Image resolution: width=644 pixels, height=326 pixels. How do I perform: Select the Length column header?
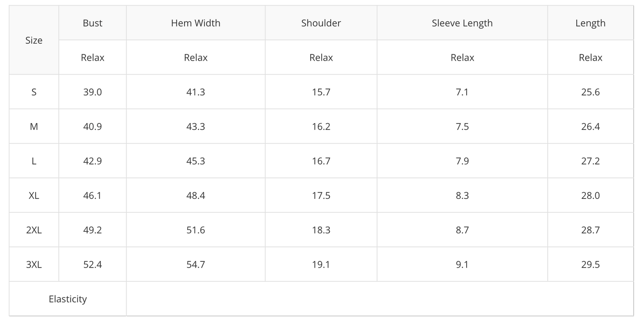(x=591, y=23)
